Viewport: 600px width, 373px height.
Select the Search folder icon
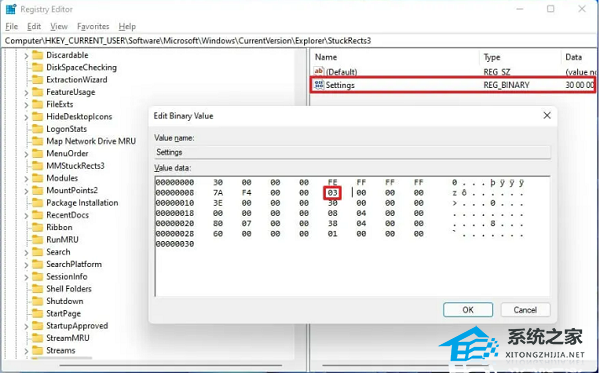point(38,252)
